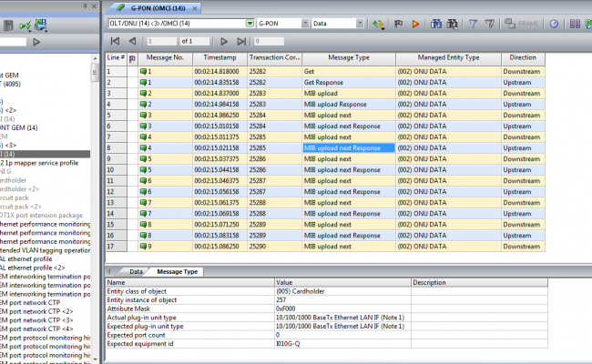Click the clock time icon in toolbar
Image resolution: width=592 pixels, height=364 pixels.
(554, 24)
